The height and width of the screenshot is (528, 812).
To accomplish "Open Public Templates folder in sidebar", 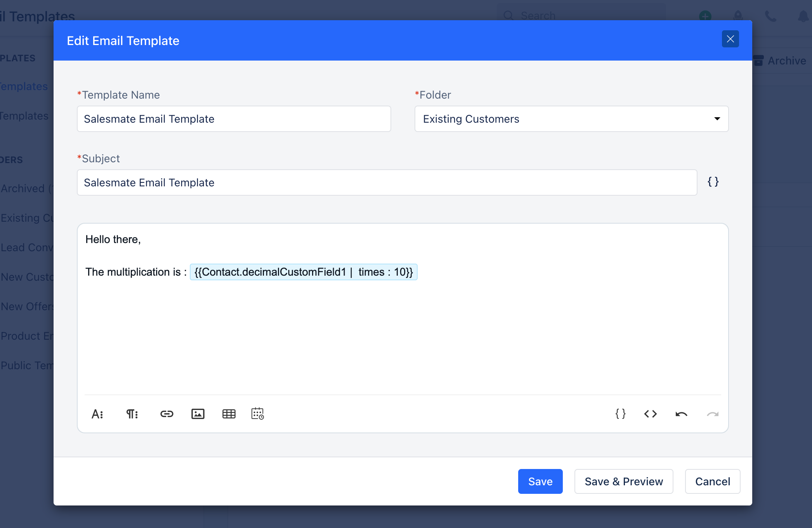I will tap(27, 365).
